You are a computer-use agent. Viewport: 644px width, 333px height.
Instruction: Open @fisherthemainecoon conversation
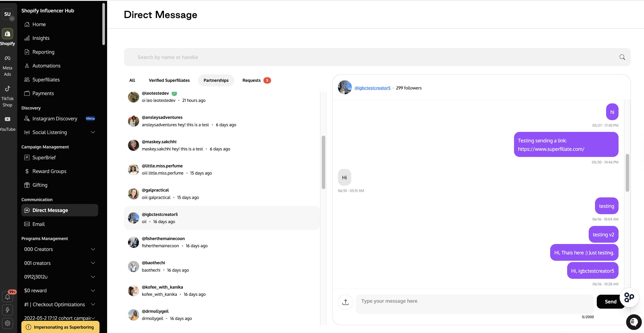[x=222, y=242]
